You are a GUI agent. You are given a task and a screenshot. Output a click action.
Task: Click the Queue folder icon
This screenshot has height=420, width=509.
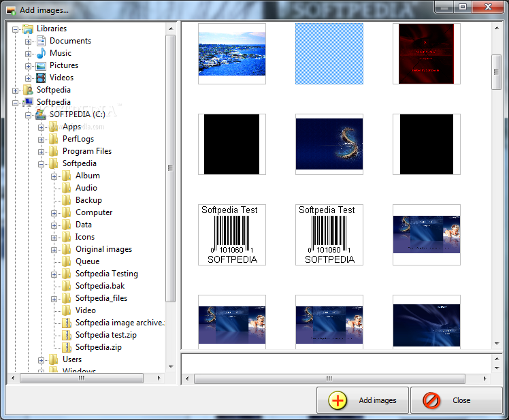click(x=67, y=261)
